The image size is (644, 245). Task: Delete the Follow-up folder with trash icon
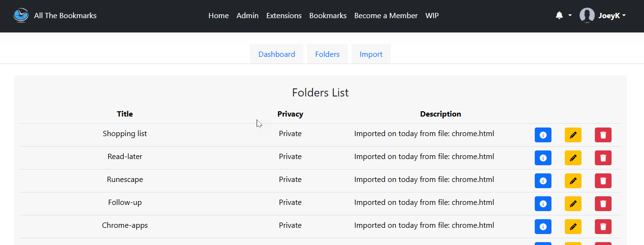[x=603, y=204]
